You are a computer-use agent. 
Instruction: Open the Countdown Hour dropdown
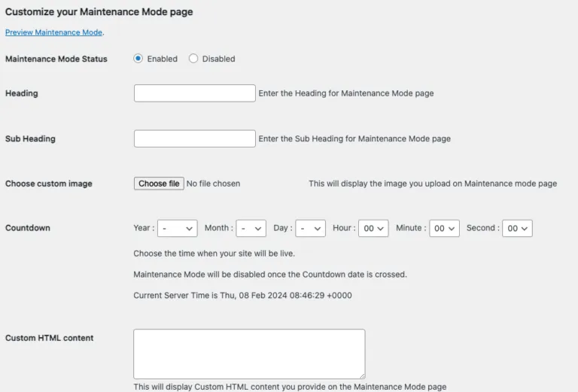tap(373, 229)
